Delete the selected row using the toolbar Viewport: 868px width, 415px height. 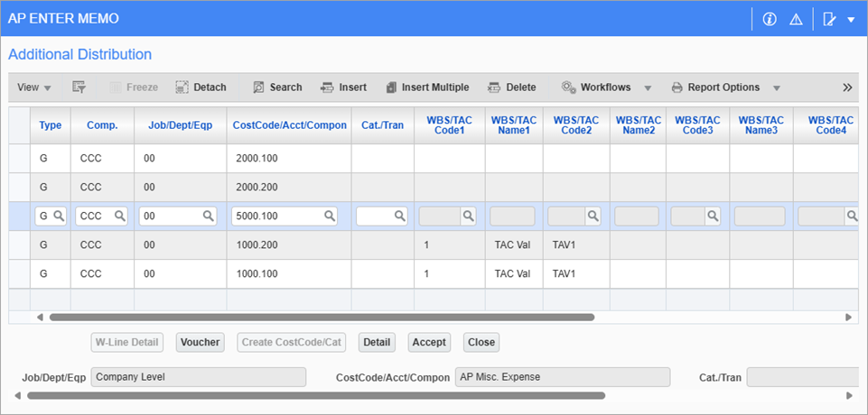[511, 88]
